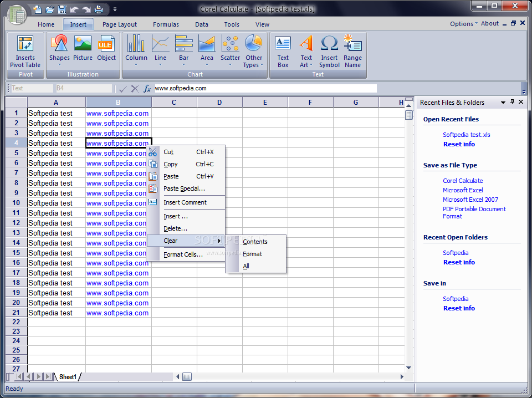Select Contents in the Clear submenu
Viewport: 532px width, 398px height.
(256, 242)
